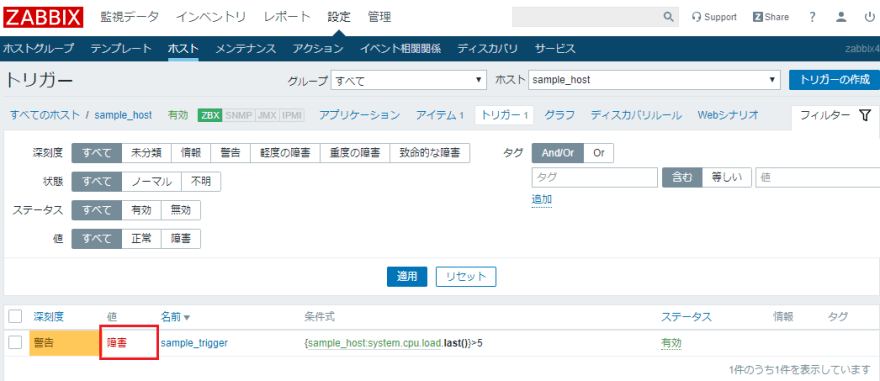Expand the グループ dropdown
This screenshot has width=880, height=381.
click(x=409, y=80)
